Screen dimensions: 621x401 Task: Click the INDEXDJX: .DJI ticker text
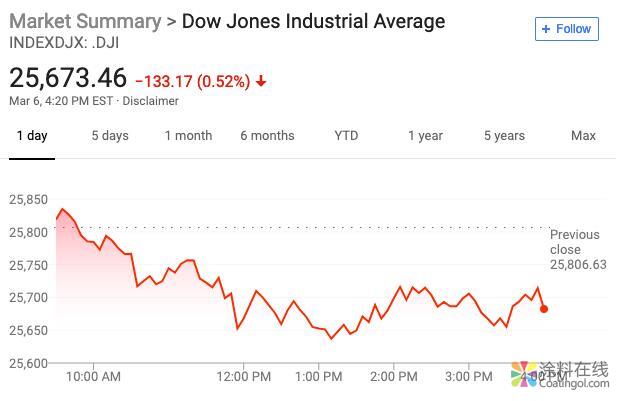pyautogui.click(x=64, y=43)
